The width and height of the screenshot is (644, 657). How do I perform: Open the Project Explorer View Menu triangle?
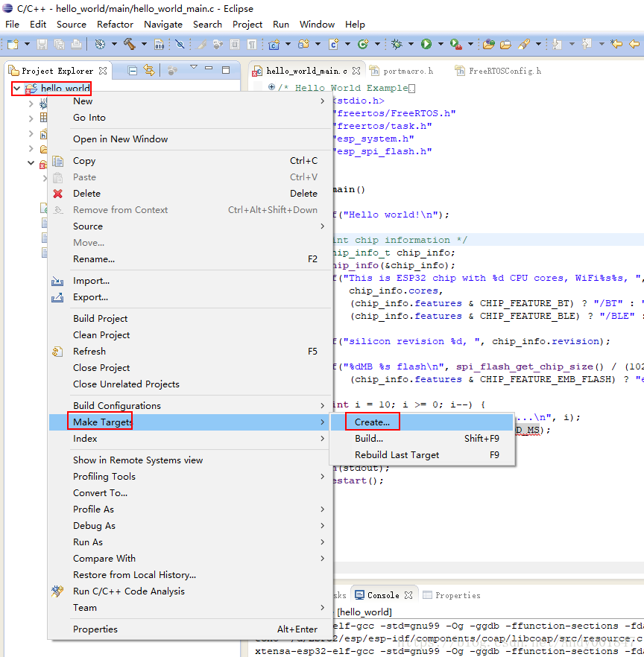pos(194,67)
